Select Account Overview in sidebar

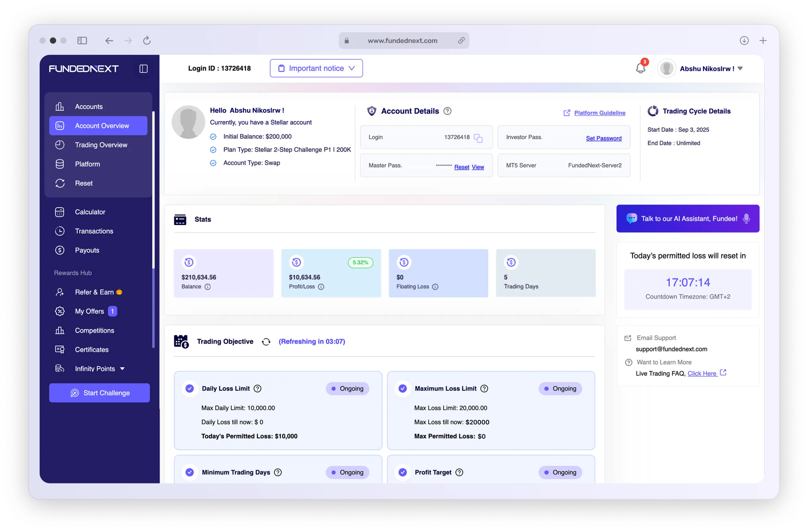[98, 126]
